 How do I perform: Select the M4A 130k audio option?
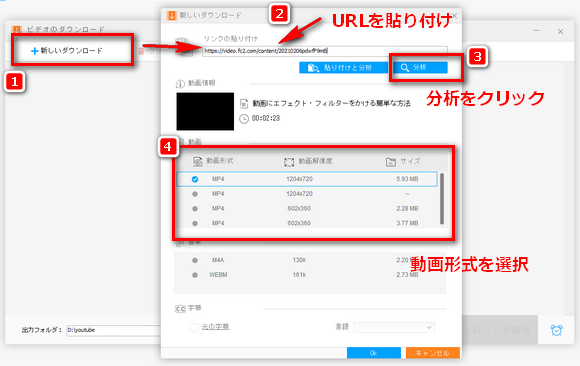click(195, 260)
